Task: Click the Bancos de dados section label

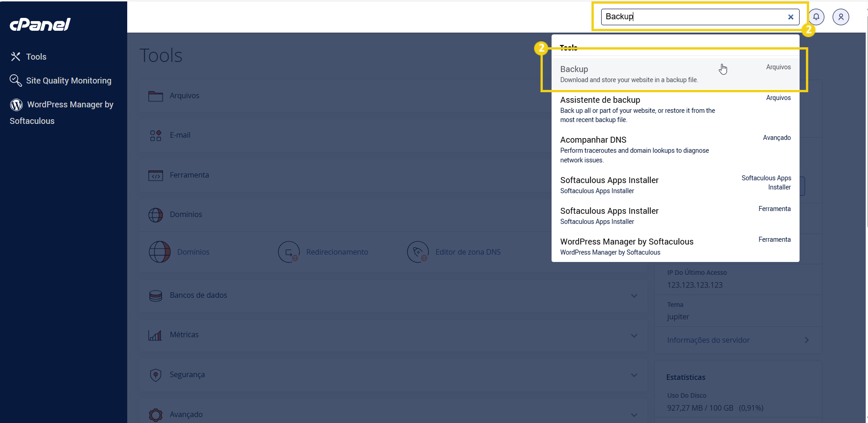Action: click(x=198, y=295)
